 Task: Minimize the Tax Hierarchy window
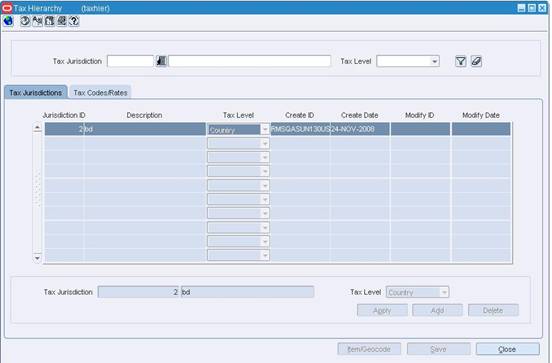(521, 8)
